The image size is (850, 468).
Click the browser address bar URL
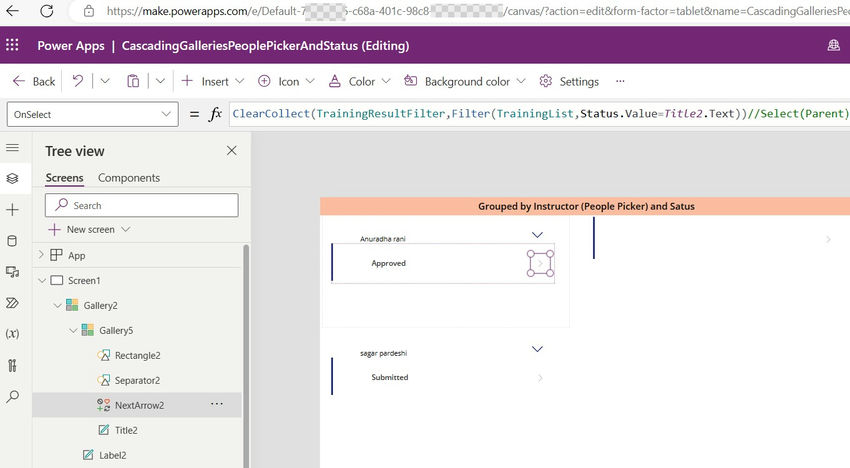477,11
